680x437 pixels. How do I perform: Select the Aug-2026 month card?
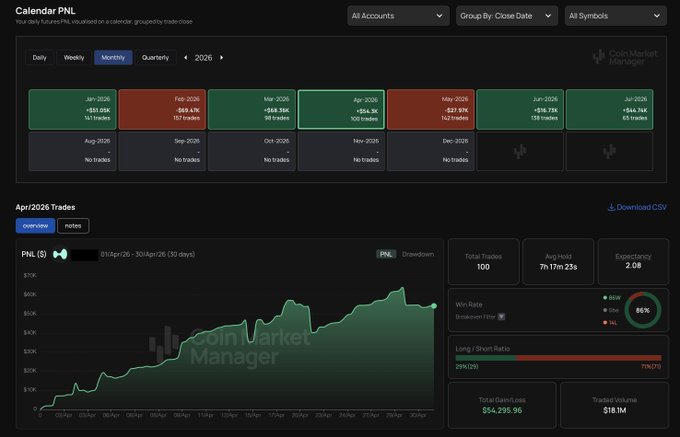(72, 151)
